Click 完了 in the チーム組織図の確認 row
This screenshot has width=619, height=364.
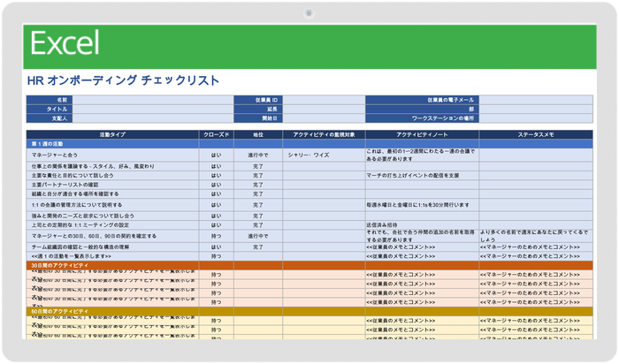pyautogui.click(x=258, y=246)
